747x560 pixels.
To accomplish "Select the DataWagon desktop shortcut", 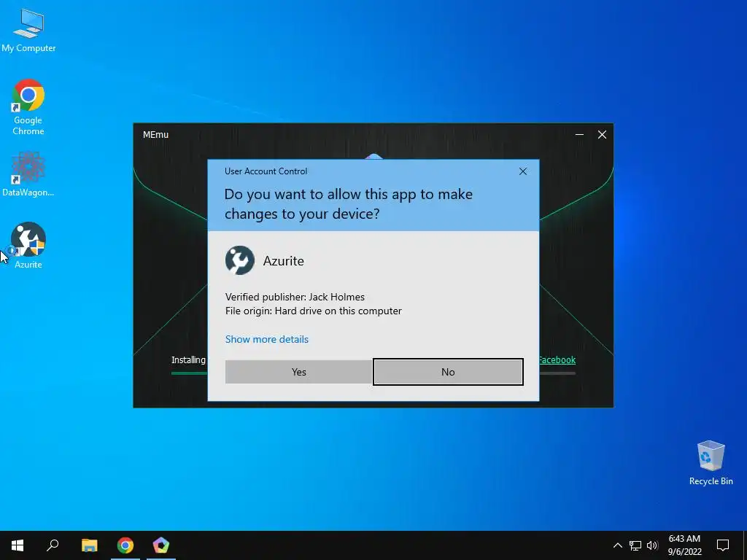I will point(28,174).
